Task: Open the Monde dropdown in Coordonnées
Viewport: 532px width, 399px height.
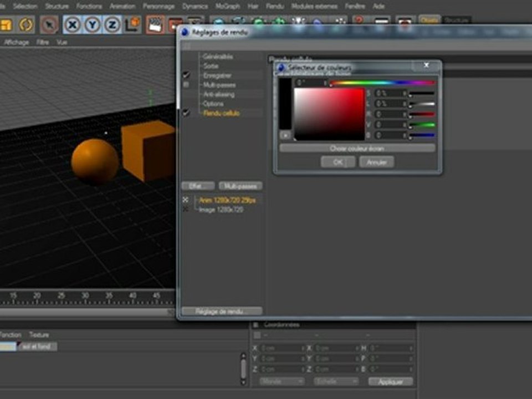Action: coord(282,381)
